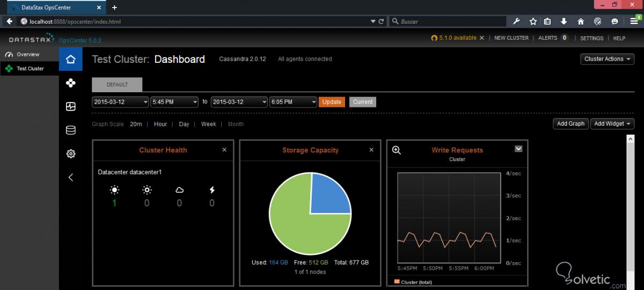Open the cluster settings gear icon
Image resolution: width=644 pixels, height=290 pixels.
point(70,154)
